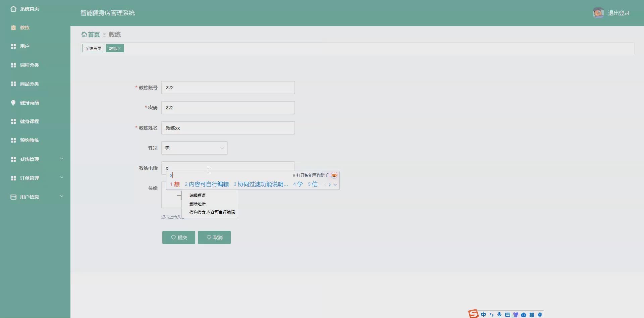Open the Sogou toolbox grid icon
Viewport: 644px width, 318px height.
tap(532, 315)
